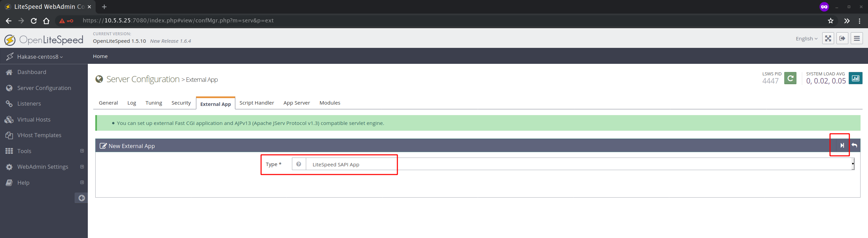Expand the Tools submenu plus
Viewport: 868px width, 238px height.
click(82, 151)
